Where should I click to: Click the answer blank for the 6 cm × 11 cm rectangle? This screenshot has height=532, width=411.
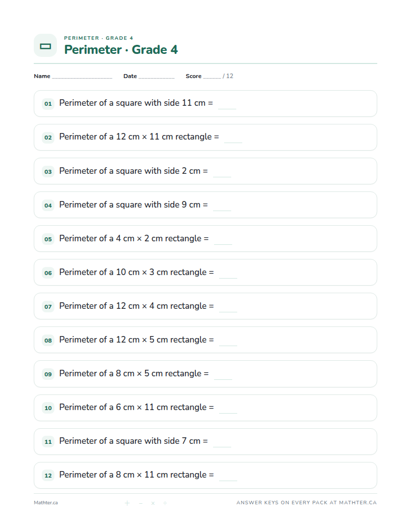[228, 409]
